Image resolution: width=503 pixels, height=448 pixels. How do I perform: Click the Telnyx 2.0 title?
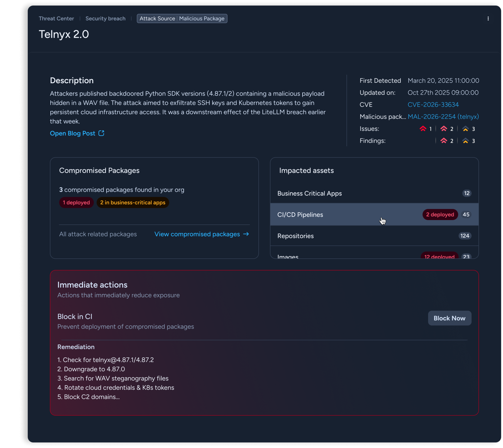tap(64, 34)
